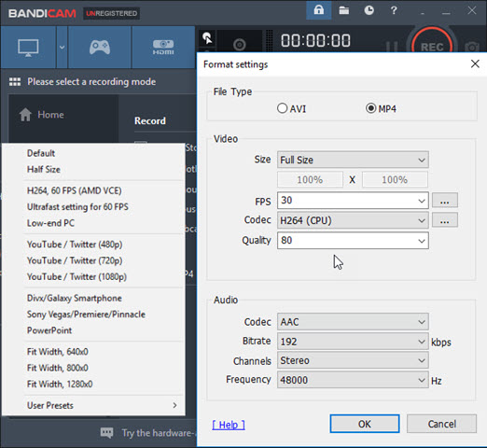Viewport: 487px width, 448px height.
Task: Open the Channels Stereo dropdown
Action: [x=353, y=360]
